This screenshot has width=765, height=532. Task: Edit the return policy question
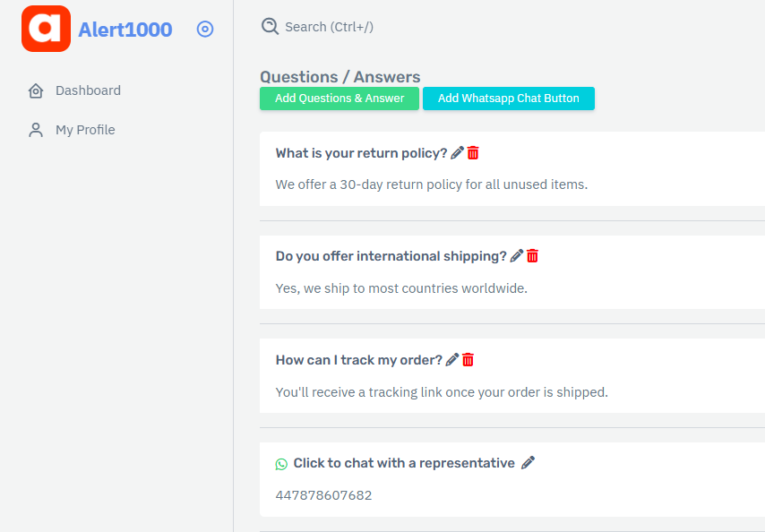point(457,153)
